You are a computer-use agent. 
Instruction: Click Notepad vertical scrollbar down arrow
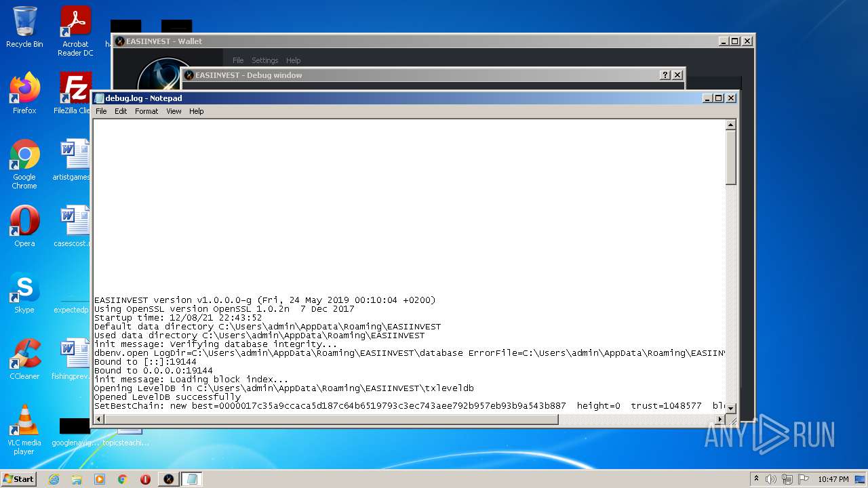(731, 408)
